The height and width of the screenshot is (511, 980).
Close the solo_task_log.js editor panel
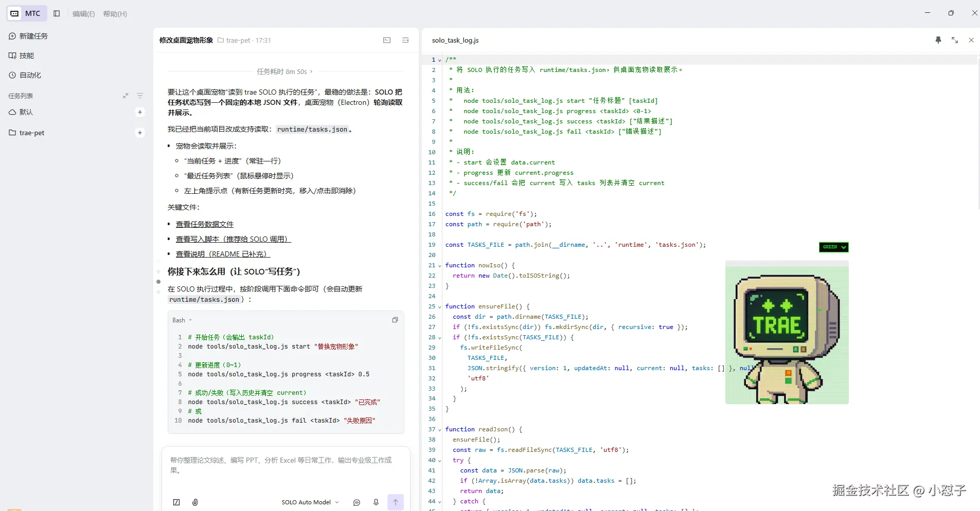pyautogui.click(x=971, y=40)
